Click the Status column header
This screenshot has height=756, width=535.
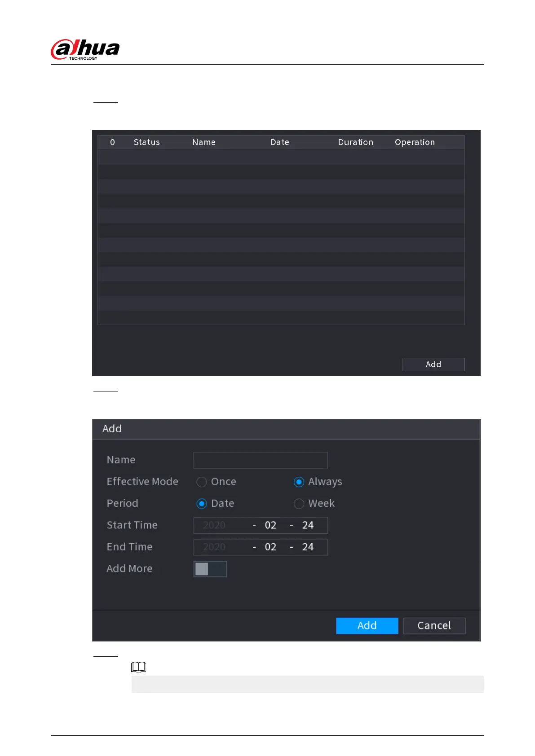tap(147, 142)
